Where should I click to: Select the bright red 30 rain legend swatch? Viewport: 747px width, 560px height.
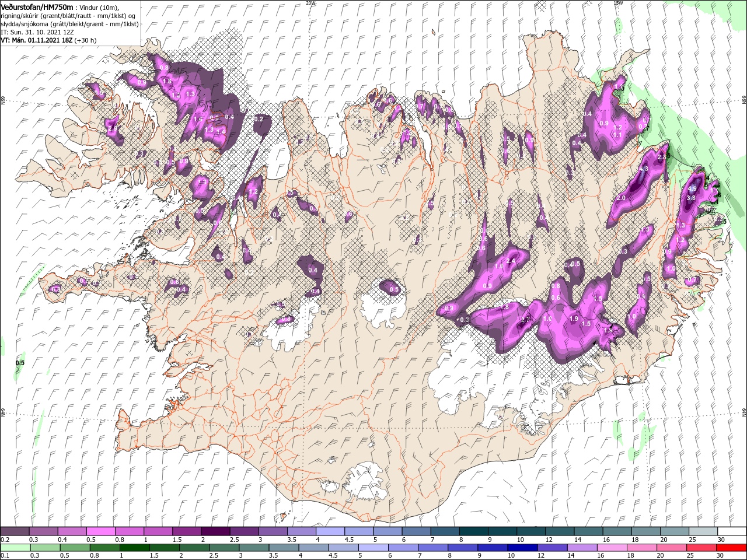coord(733,548)
